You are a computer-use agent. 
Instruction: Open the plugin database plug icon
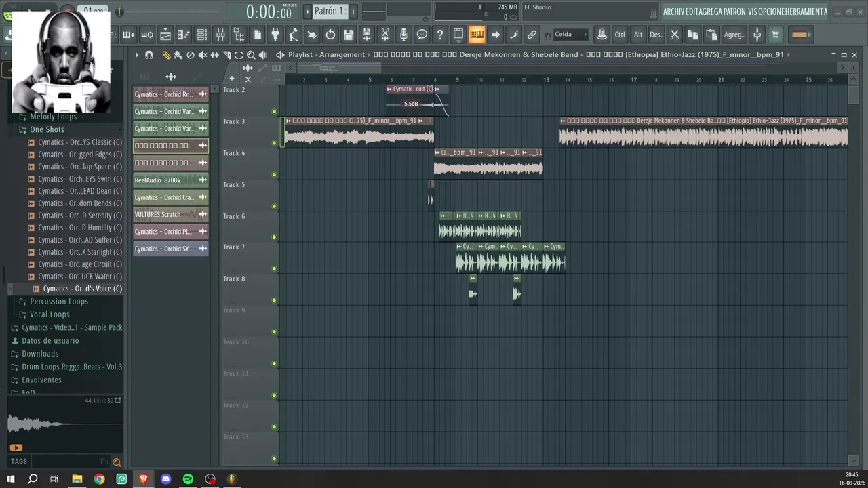click(x=275, y=35)
